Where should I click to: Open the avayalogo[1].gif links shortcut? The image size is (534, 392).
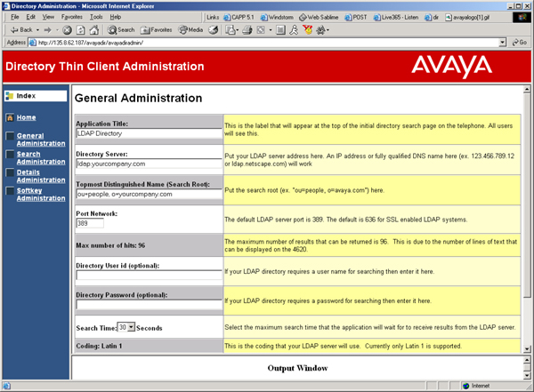coord(467,18)
